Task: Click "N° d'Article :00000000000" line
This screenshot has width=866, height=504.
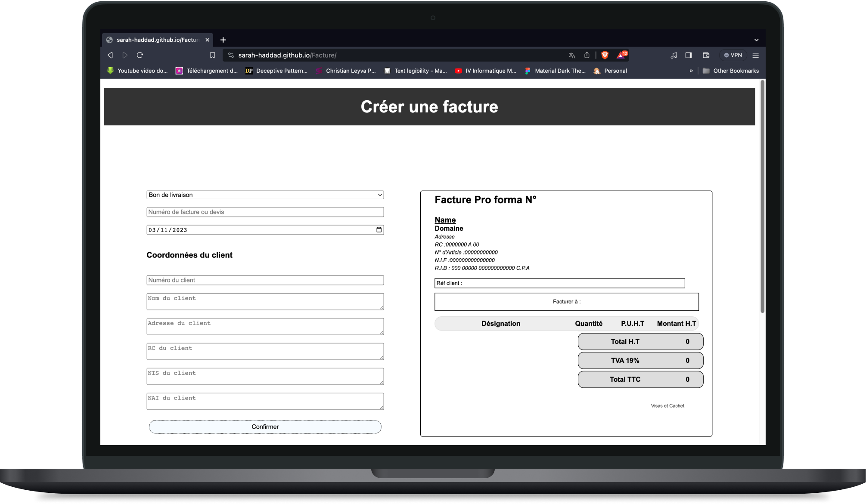Action: coord(466,252)
